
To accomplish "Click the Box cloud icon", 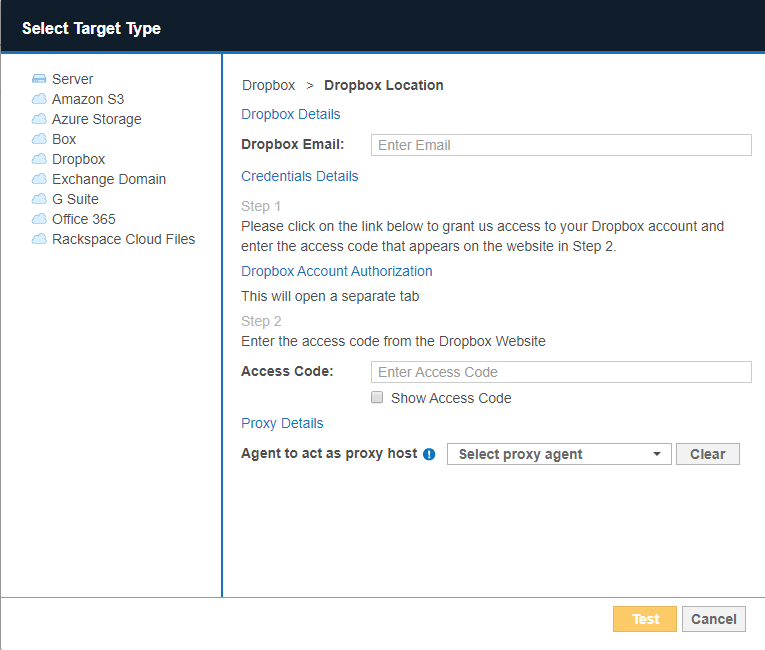I will coord(39,139).
